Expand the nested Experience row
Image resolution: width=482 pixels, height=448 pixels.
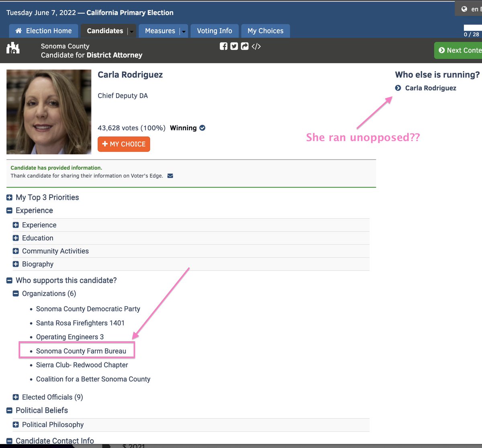[x=16, y=225]
